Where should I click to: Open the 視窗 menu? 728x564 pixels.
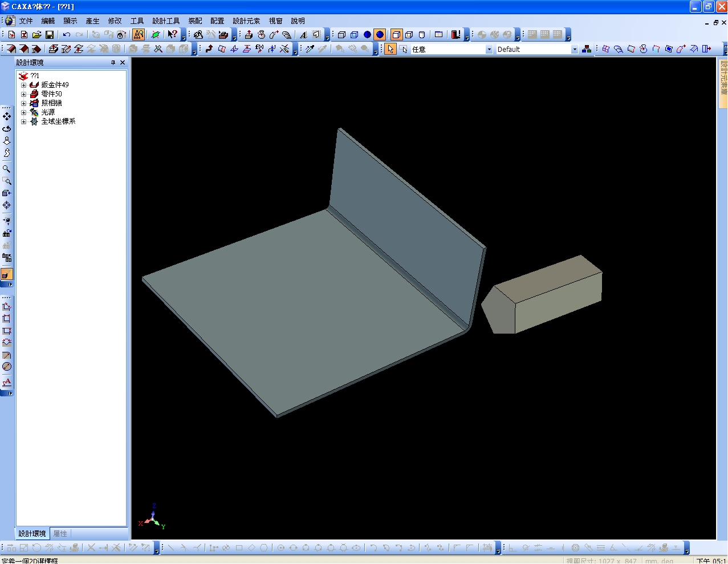tap(276, 21)
